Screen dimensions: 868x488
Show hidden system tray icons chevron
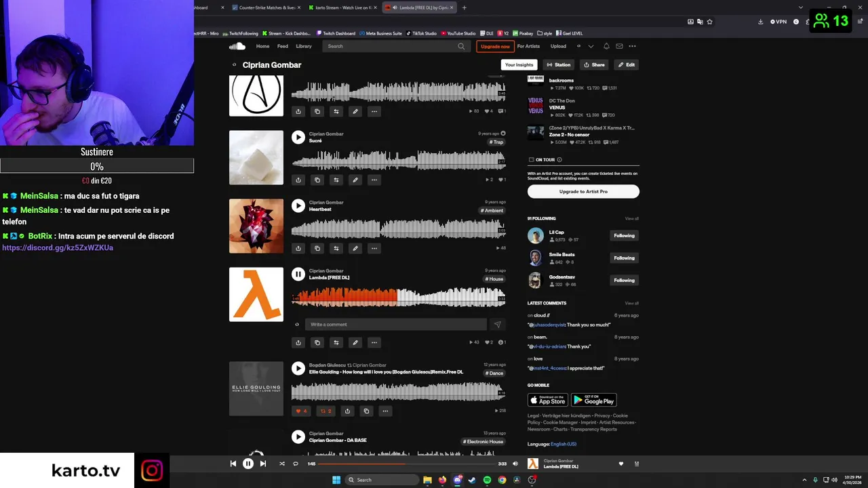pos(804,480)
